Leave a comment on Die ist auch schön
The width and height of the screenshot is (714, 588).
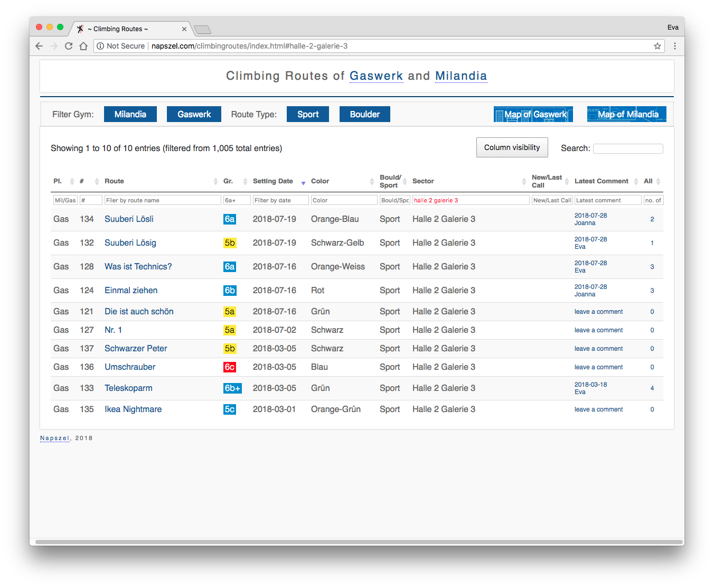point(599,312)
